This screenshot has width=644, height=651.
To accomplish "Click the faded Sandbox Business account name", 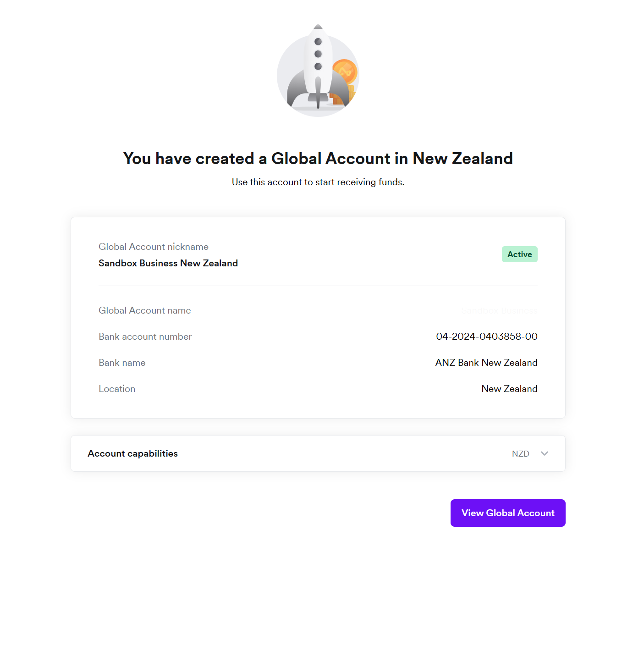I will (499, 311).
